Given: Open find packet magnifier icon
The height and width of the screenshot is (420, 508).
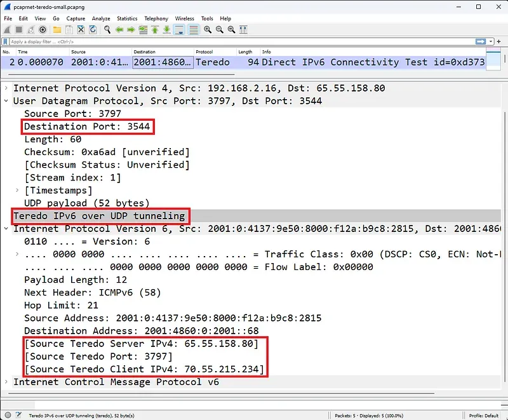Looking at the screenshot, I should point(107,30).
